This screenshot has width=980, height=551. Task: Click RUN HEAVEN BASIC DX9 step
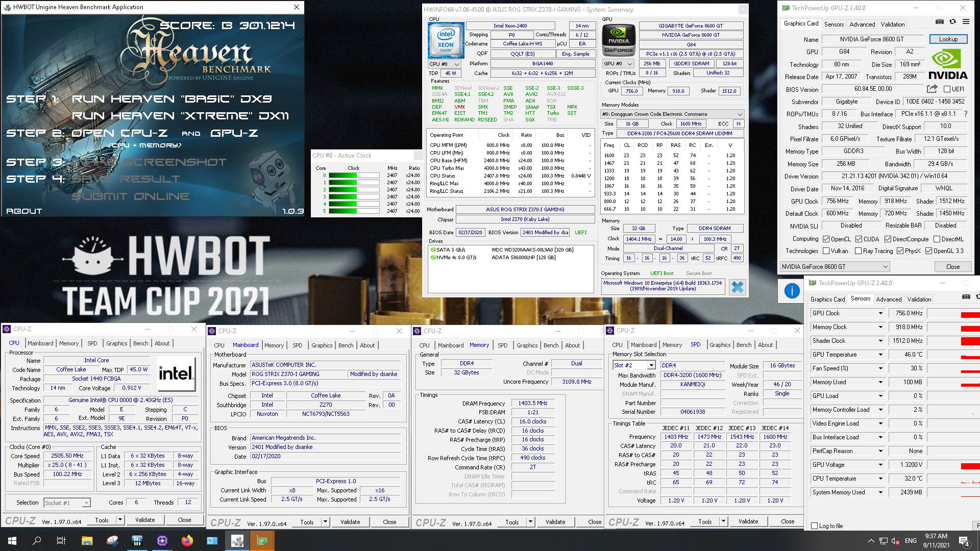[x=172, y=99]
